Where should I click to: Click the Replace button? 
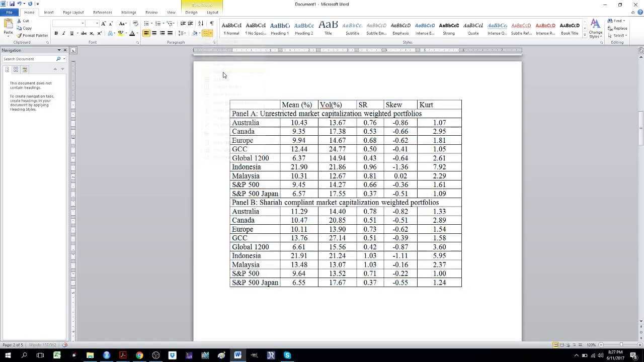coord(617,28)
